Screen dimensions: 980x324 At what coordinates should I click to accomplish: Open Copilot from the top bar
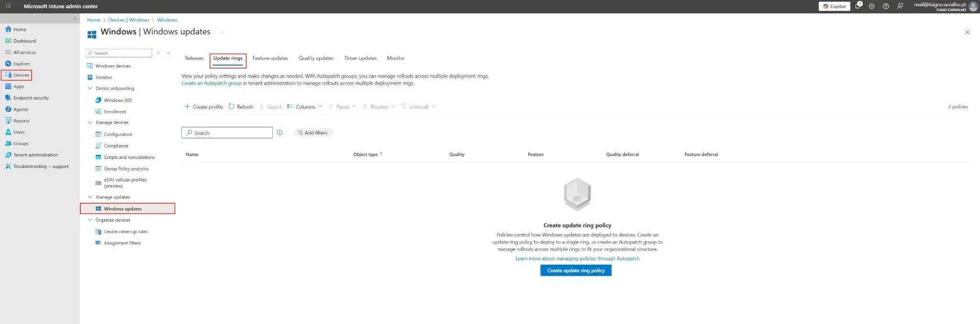coord(834,6)
